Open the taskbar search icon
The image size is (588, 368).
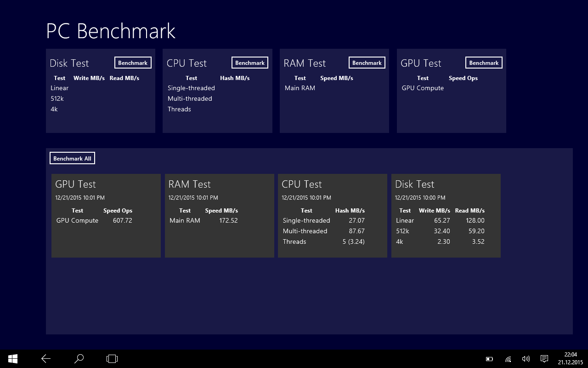coord(79,359)
